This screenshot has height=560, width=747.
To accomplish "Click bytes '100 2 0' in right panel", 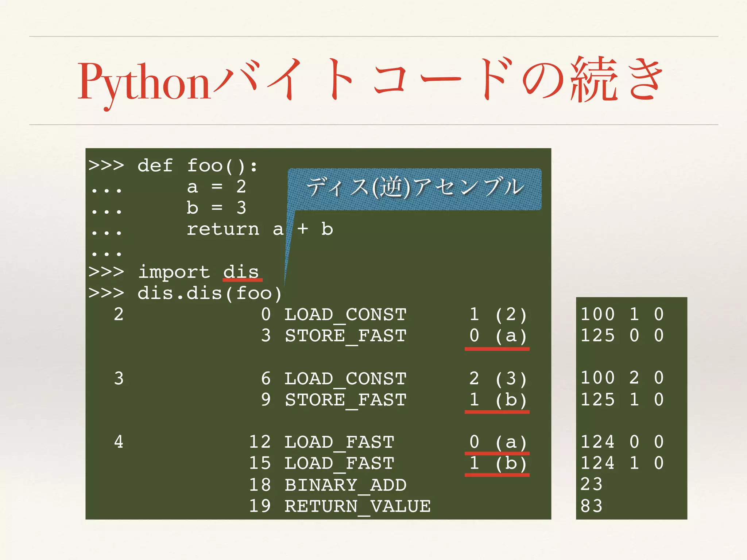I will [x=622, y=378].
